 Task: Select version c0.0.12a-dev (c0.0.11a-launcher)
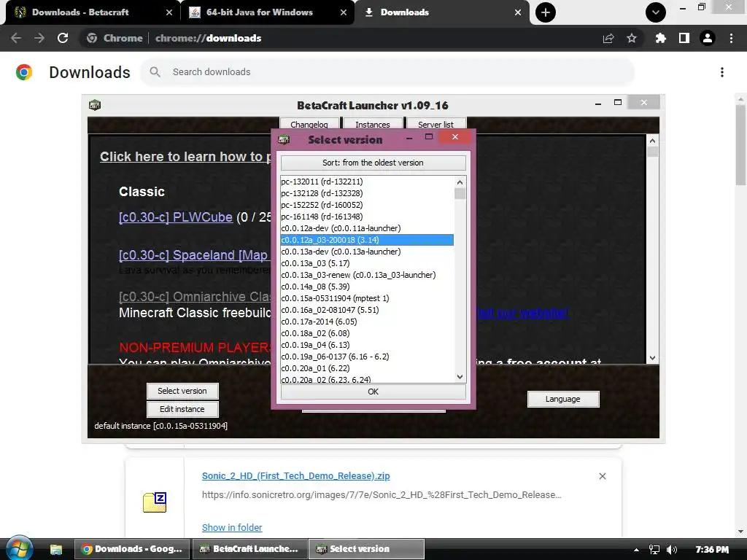367,228
